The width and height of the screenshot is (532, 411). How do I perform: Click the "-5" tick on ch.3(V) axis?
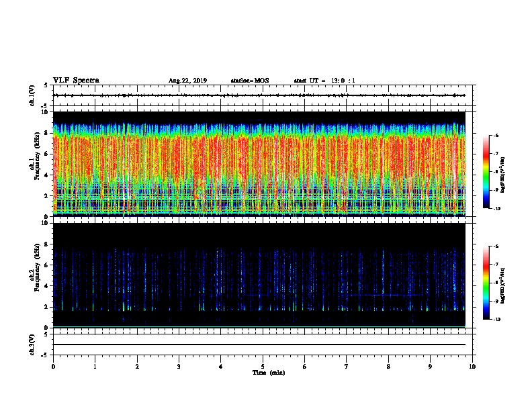click(45, 355)
